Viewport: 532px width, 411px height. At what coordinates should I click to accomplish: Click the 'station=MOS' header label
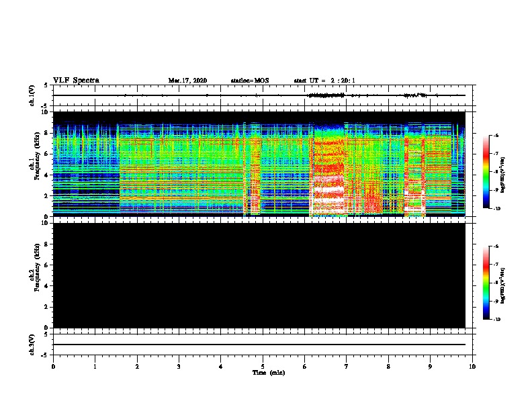[x=250, y=81]
